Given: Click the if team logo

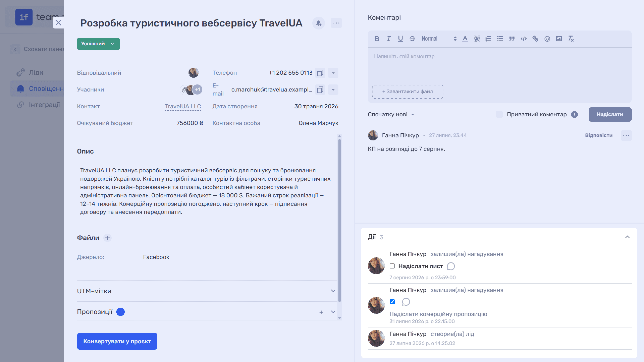Looking at the screenshot, I should (x=24, y=17).
